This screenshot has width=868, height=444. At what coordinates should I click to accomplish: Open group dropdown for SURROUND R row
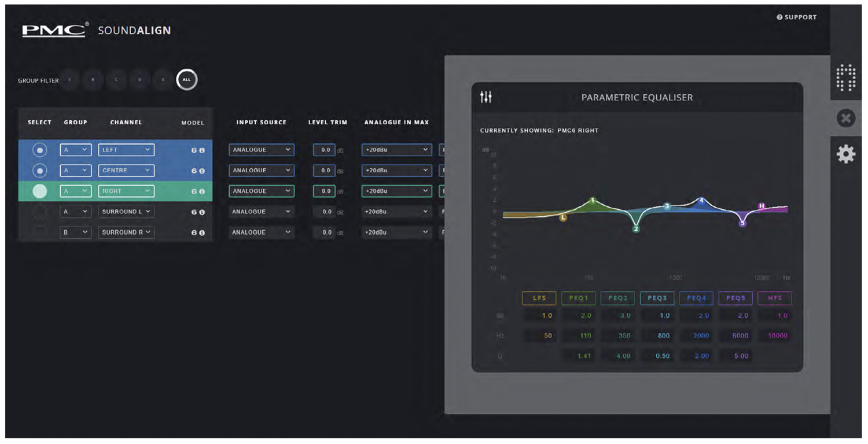point(76,232)
